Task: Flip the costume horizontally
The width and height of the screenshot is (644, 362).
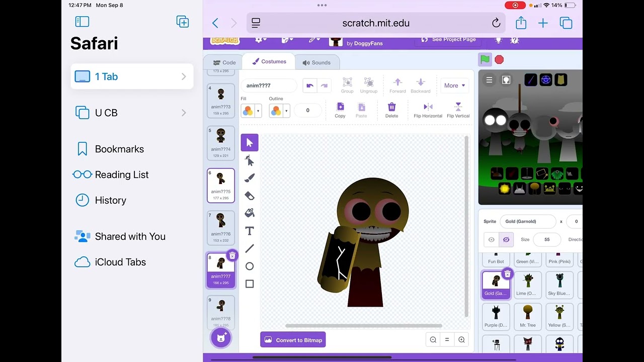Action: tap(428, 110)
